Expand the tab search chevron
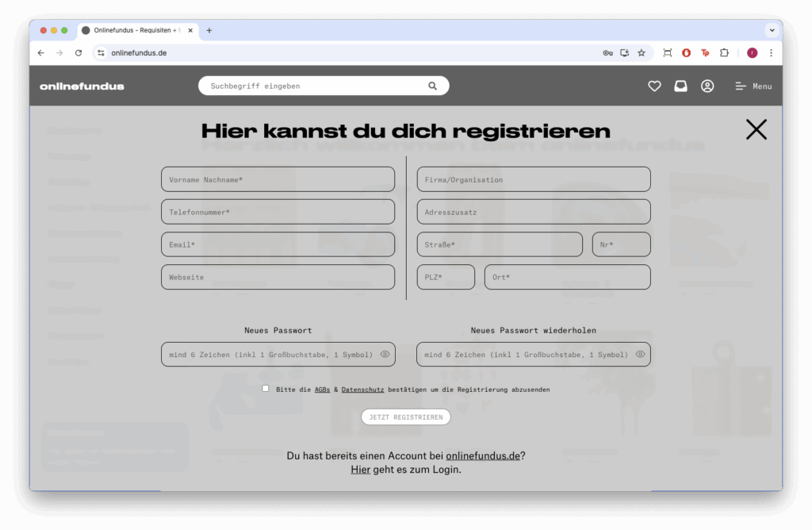This screenshot has height=530, width=812. (x=771, y=30)
